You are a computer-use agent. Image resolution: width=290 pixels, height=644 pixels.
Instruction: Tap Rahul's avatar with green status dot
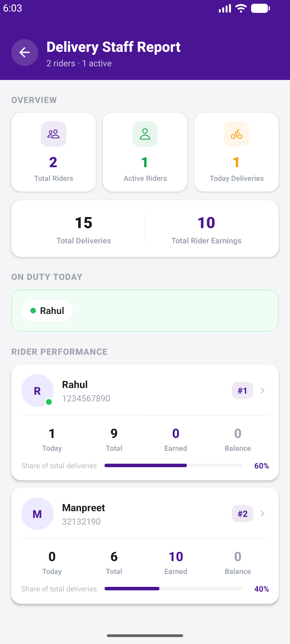[37, 390]
